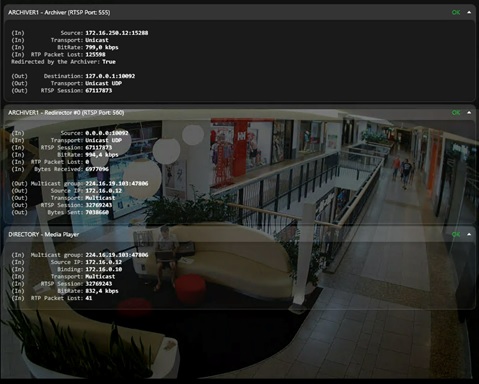
Task: Click the Media Player BitRate 832,4 kbps
Action: pos(102,291)
